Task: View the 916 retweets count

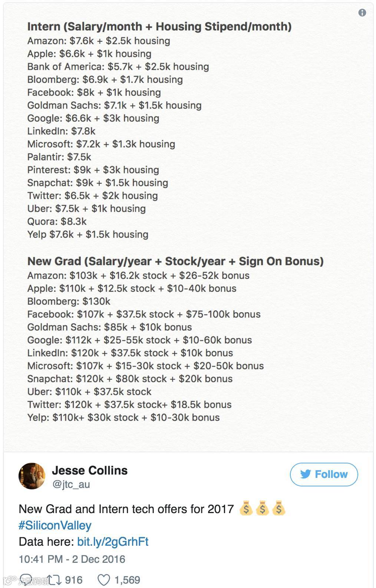Action: (x=74, y=580)
